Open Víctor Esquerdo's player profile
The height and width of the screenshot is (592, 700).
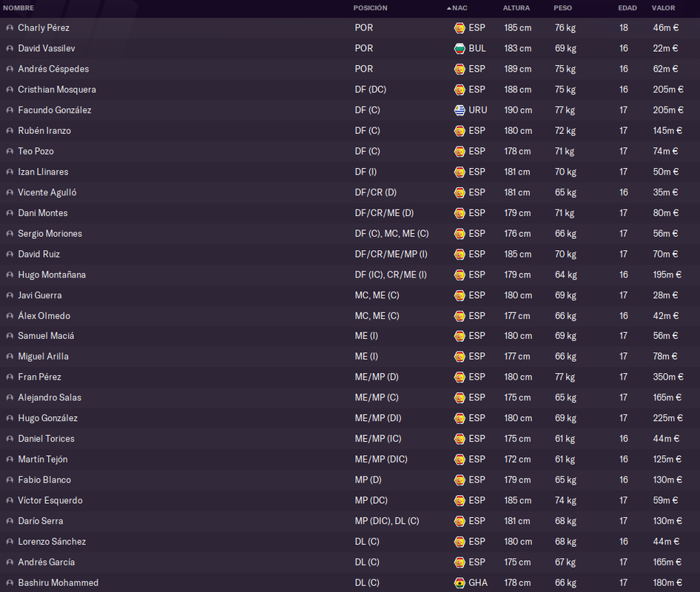tap(50, 500)
